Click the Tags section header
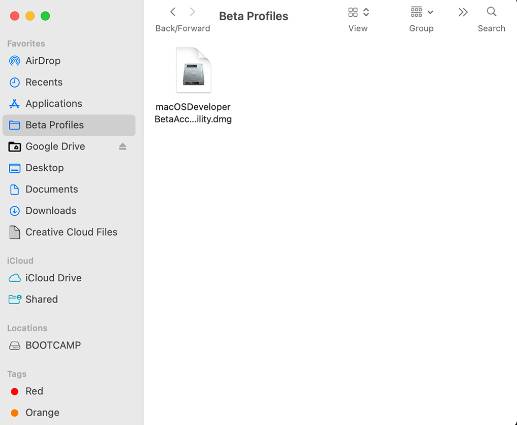Image resolution: width=517 pixels, height=425 pixels. (x=17, y=374)
